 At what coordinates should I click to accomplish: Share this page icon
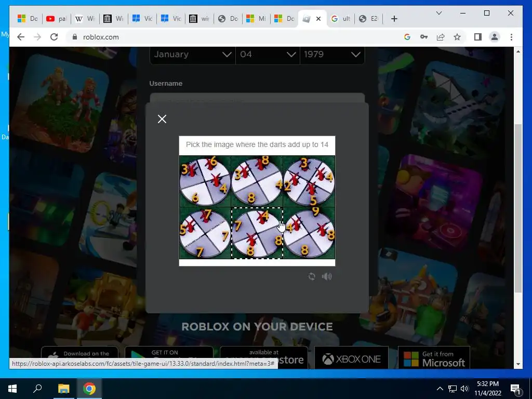(441, 37)
